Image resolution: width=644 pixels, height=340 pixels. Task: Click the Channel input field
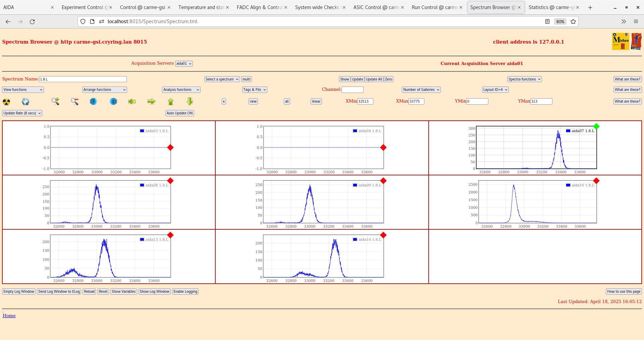[x=353, y=90]
